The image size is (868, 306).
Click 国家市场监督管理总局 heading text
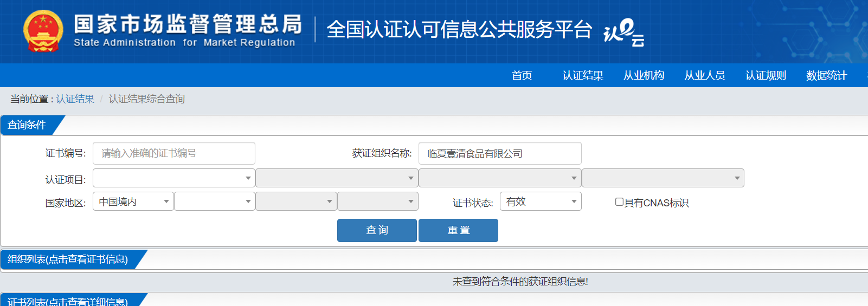pos(188,24)
